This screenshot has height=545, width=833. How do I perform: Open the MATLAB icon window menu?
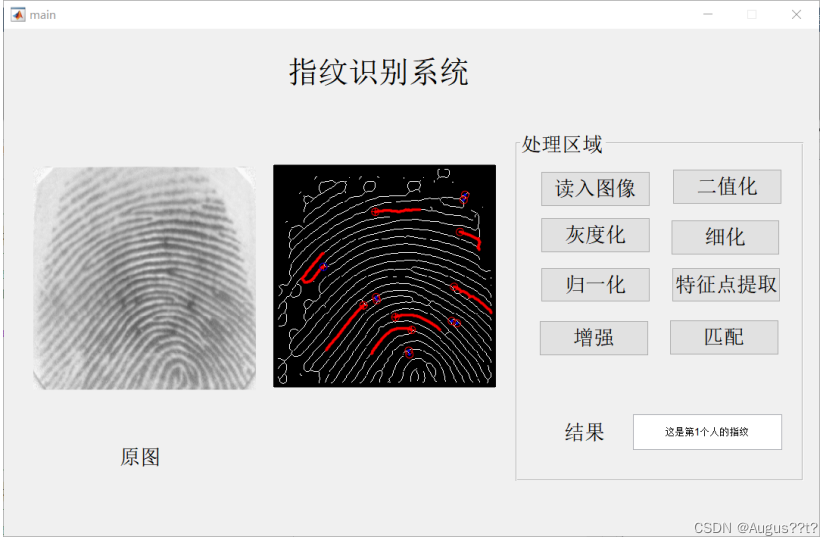pos(19,15)
